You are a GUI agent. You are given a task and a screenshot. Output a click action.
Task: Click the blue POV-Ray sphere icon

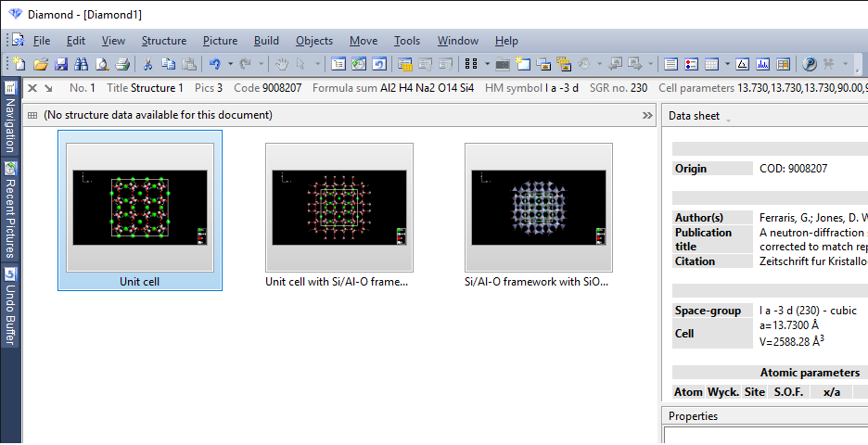pyautogui.click(x=809, y=64)
